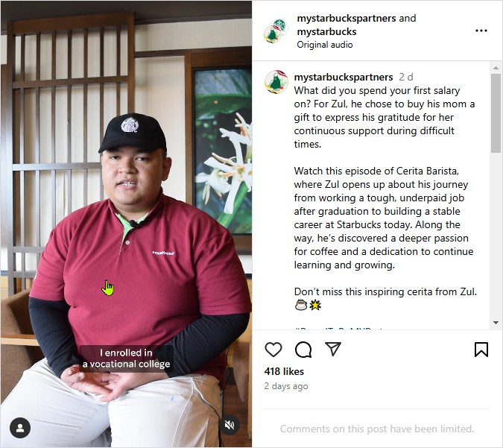Click scrollbar up arrow in caption

pos(496,68)
